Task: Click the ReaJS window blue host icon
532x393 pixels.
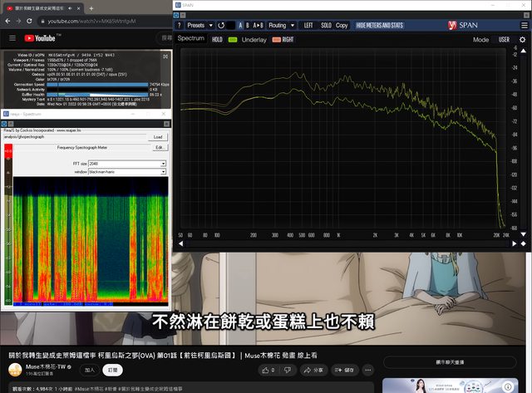Action: (x=4, y=124)
